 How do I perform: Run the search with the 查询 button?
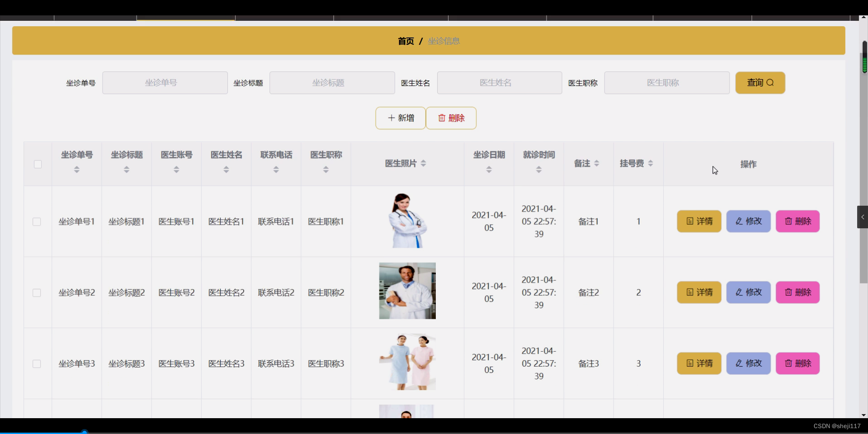[x=760, y=83]
